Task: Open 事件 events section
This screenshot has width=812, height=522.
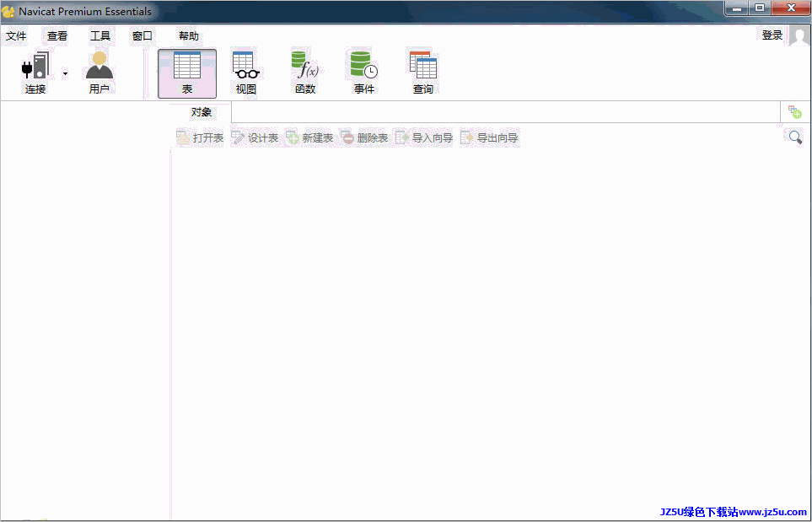Action: click(364, 73)
